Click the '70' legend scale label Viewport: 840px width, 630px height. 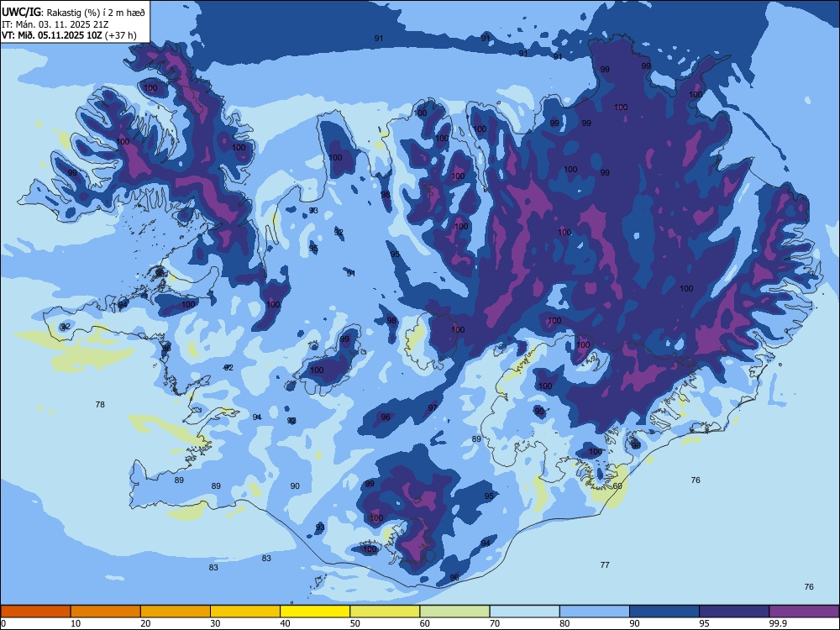495,623
